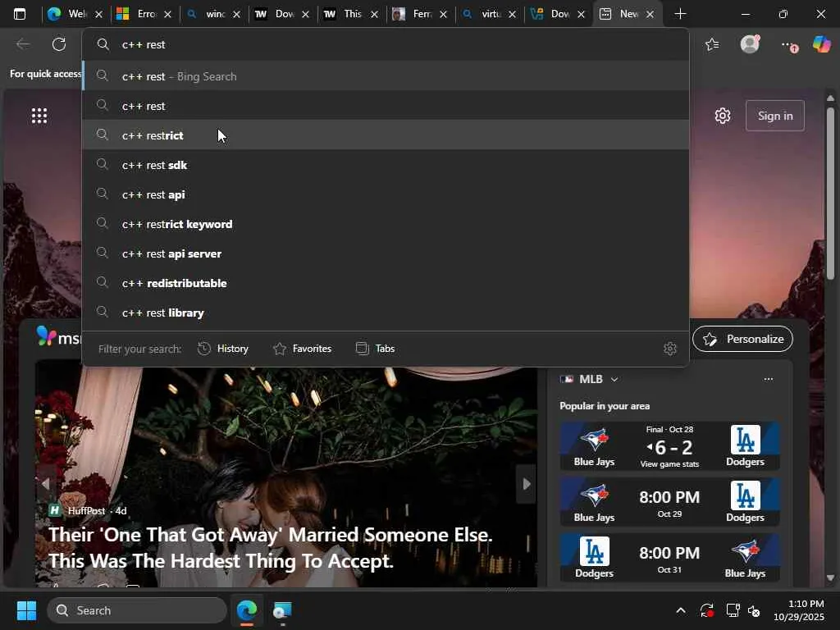Viewport: 840px width, 630px height.
Task: Filter search by Favorites
Action: tap(302, 349)
